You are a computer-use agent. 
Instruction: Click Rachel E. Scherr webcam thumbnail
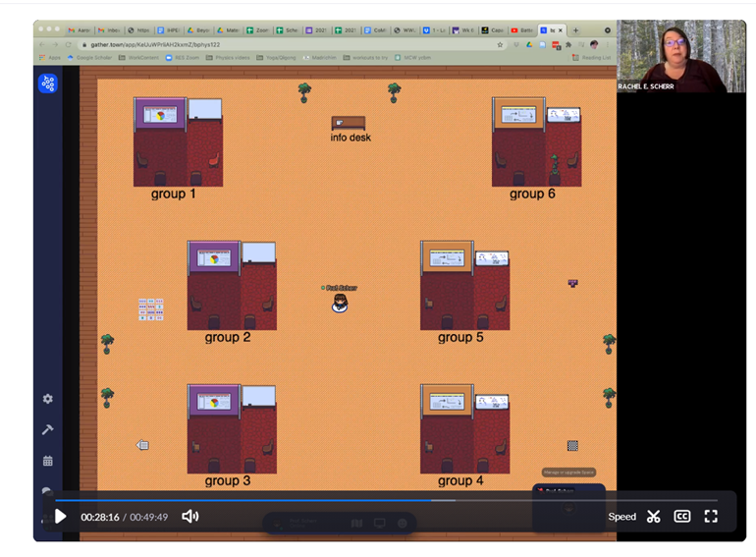click(x=680, y=56)
